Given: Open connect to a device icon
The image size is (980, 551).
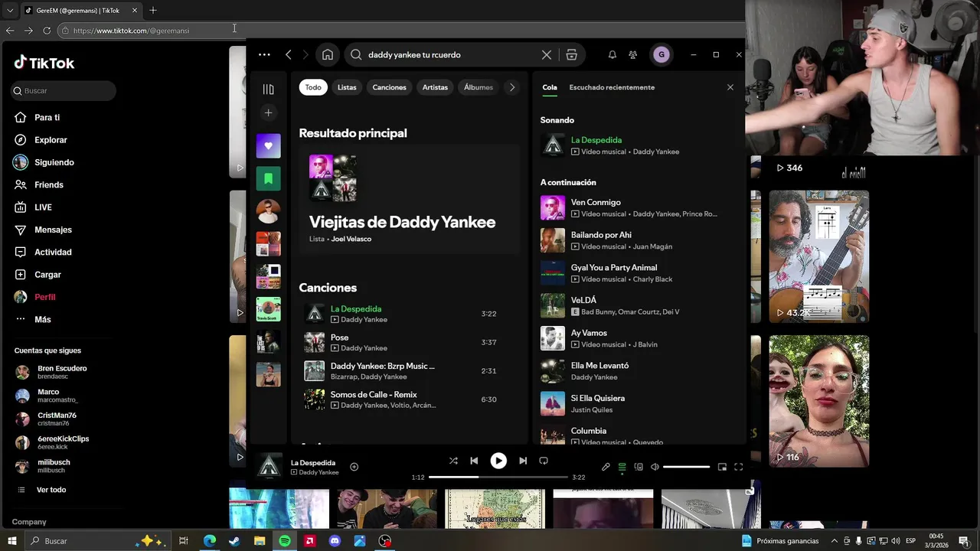Looking at the screenshot, I should (x=639, y=467).
